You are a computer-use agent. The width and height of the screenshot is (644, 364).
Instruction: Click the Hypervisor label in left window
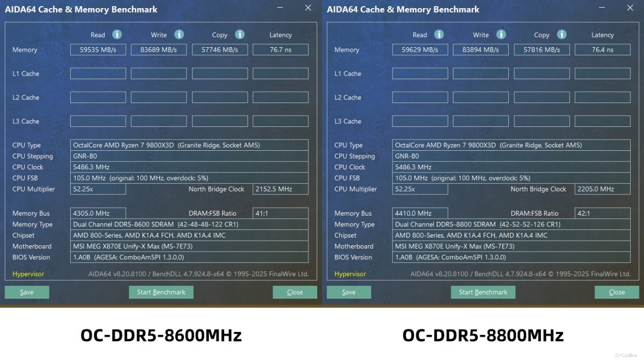coord(28,274)
